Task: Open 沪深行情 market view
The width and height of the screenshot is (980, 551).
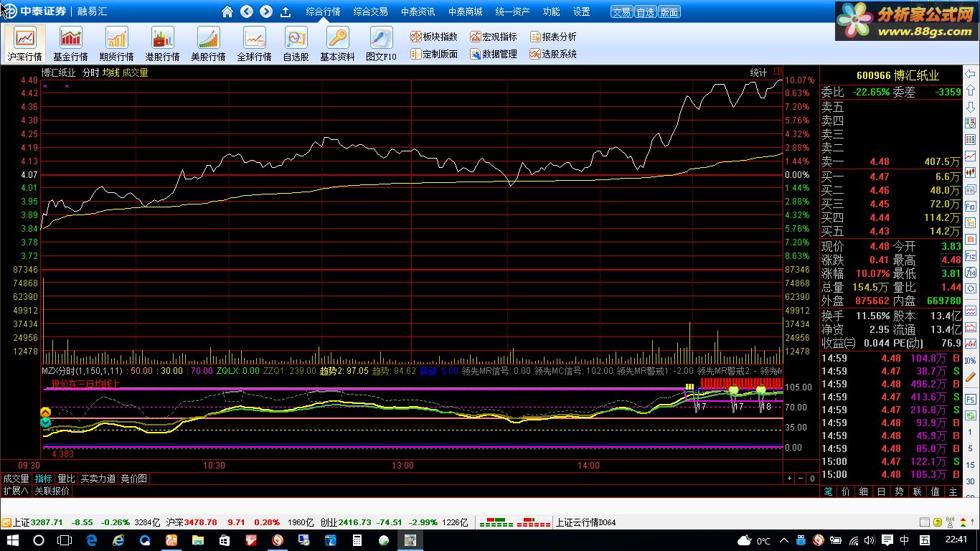Action: click(25, 44)
